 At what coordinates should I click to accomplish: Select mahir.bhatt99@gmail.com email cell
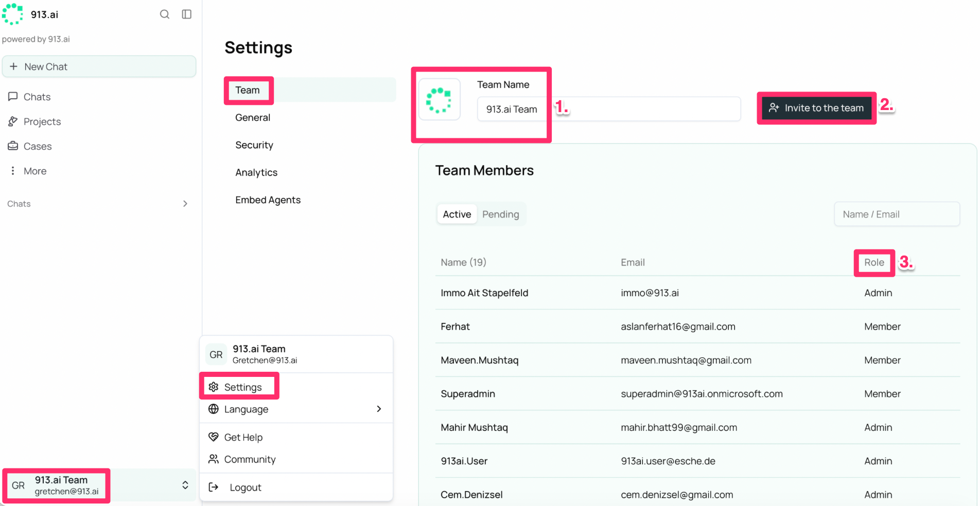[x=679, y=427]
